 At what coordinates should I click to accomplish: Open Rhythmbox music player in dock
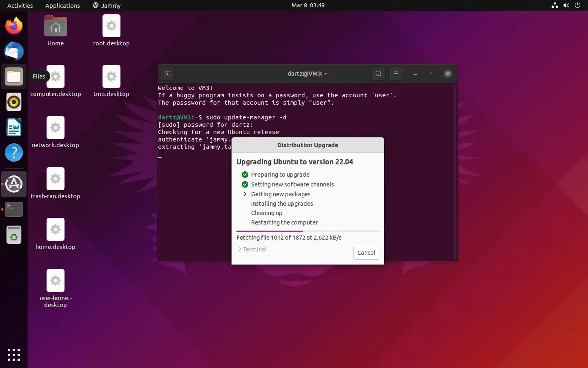tap(14, 102)
